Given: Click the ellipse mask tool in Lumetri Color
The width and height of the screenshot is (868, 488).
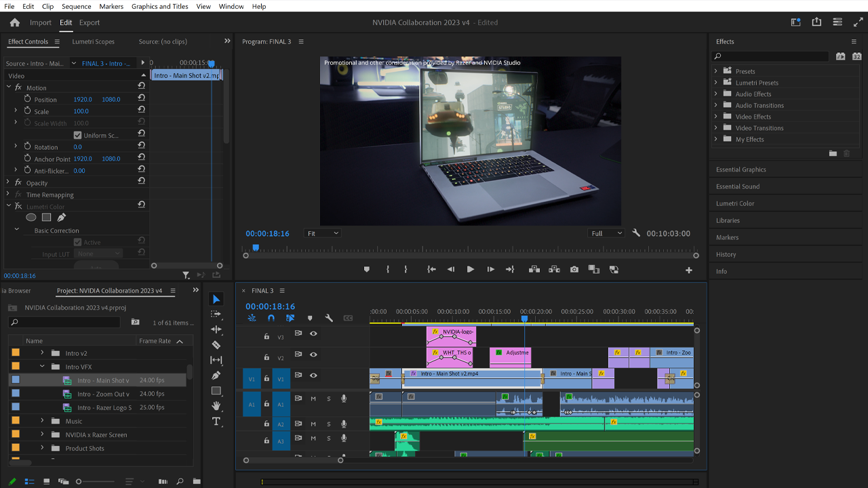Looking at the screenshot, I should (31, 218).
